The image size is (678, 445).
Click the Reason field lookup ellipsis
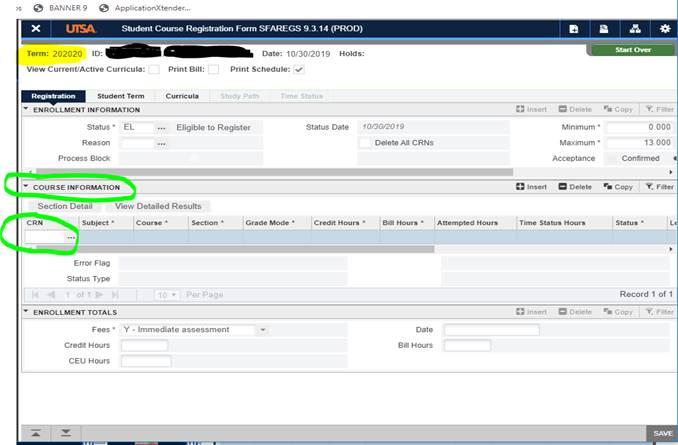pos(161,143)
